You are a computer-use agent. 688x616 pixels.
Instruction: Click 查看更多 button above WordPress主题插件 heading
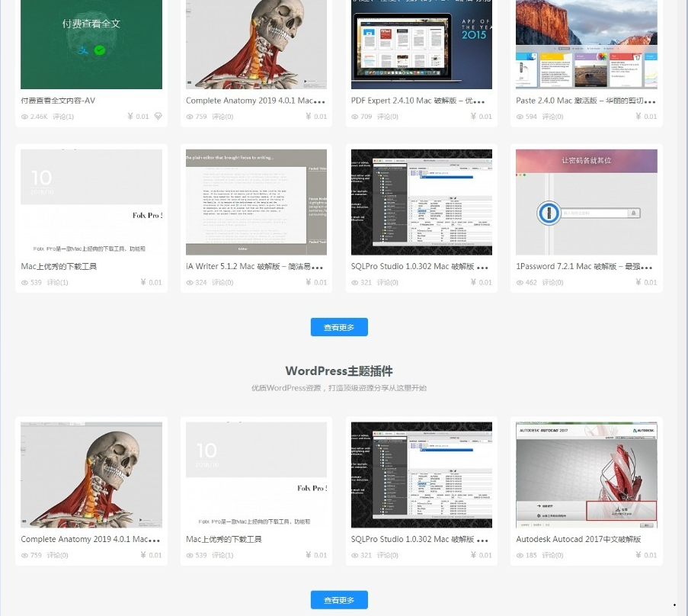click(x=339, y=327)
